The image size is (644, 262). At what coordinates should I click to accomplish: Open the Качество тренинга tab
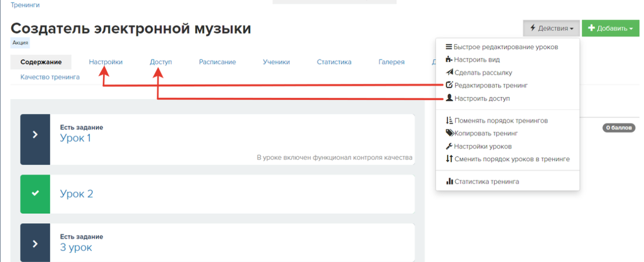[x=50, y=77]
